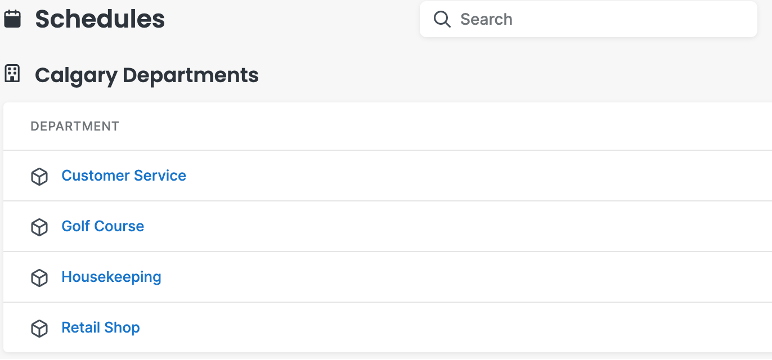This screenshot has width=772, height=360.
Task: Click the Calgary Departments section heading
Action: tap(147, 75)
